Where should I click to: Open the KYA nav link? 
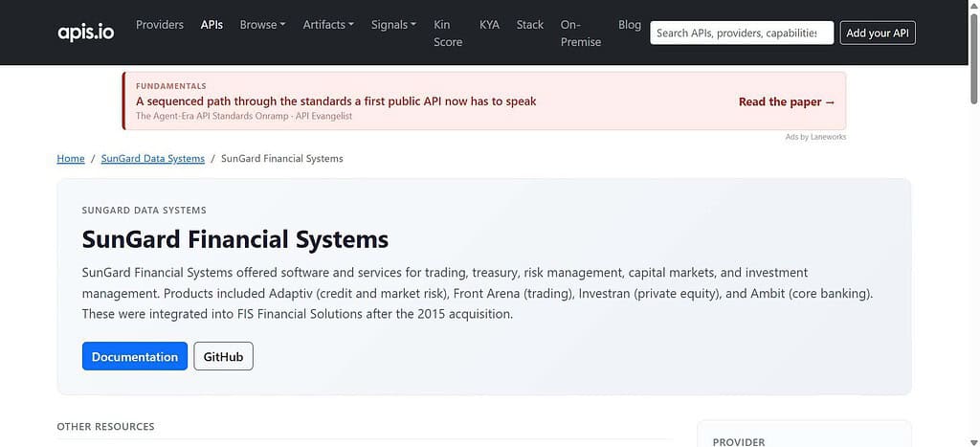(489, 24)
